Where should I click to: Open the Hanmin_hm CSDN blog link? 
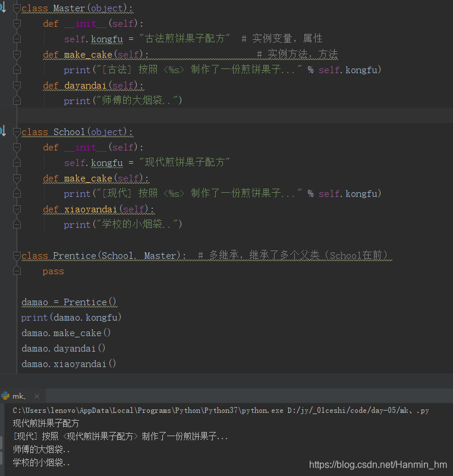point(377,463)
